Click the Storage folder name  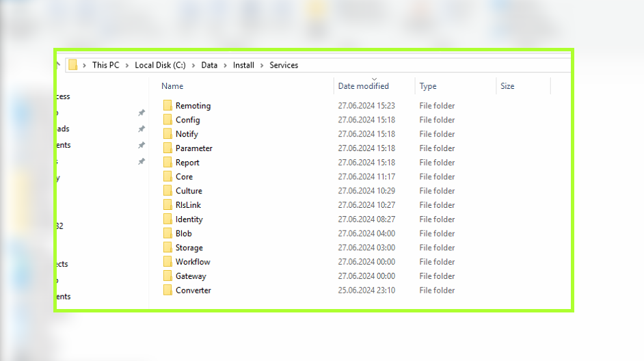click(x=189, y=248)
